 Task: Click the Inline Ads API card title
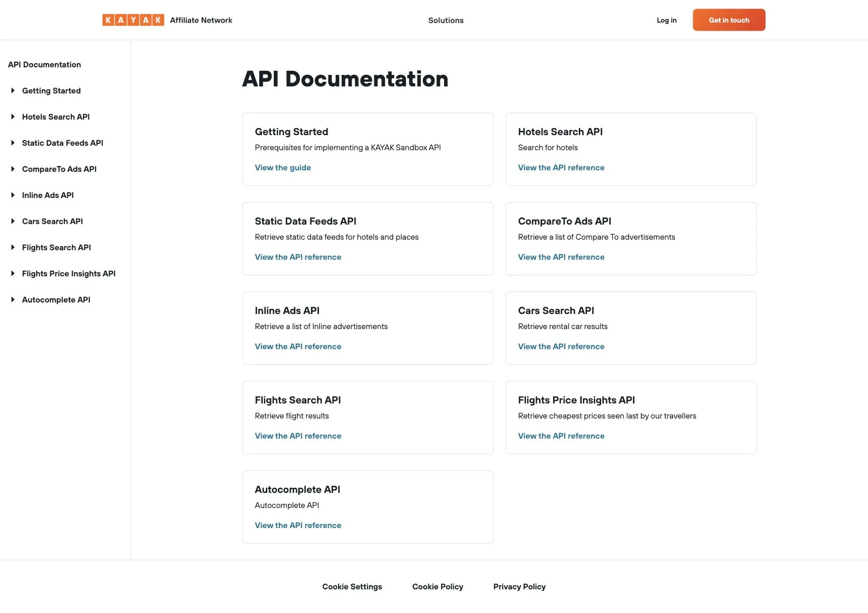[x=287, y=311]
